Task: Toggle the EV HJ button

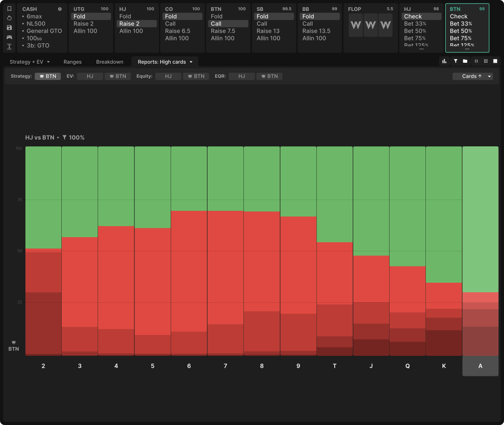Action: (x=90, y=76)
